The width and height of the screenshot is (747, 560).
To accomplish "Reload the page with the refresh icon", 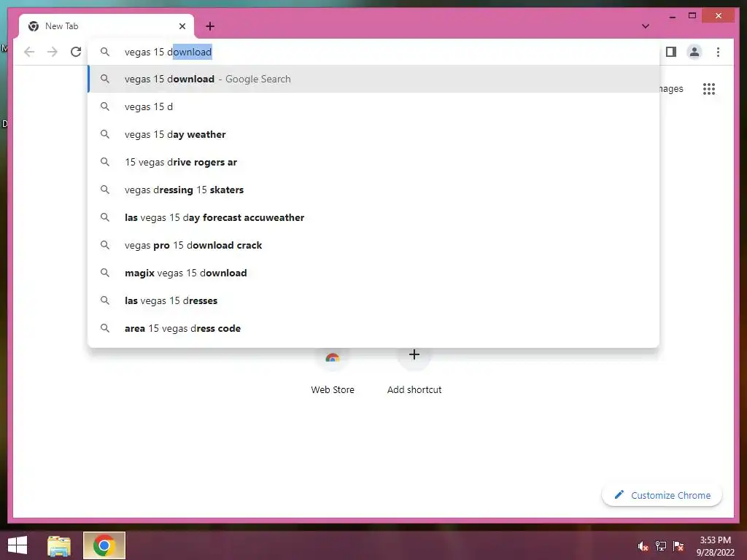I will point(76,52).
